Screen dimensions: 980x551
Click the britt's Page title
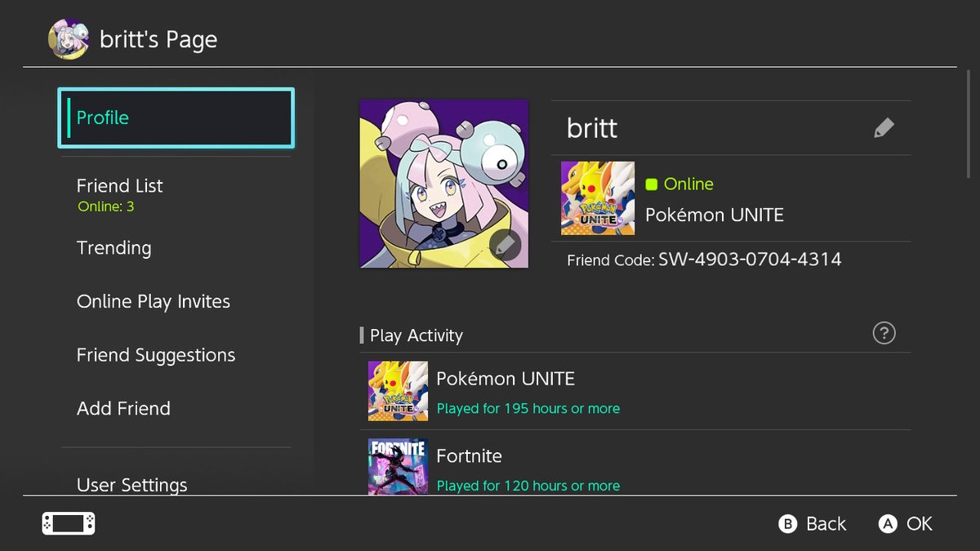pos(158,39)
